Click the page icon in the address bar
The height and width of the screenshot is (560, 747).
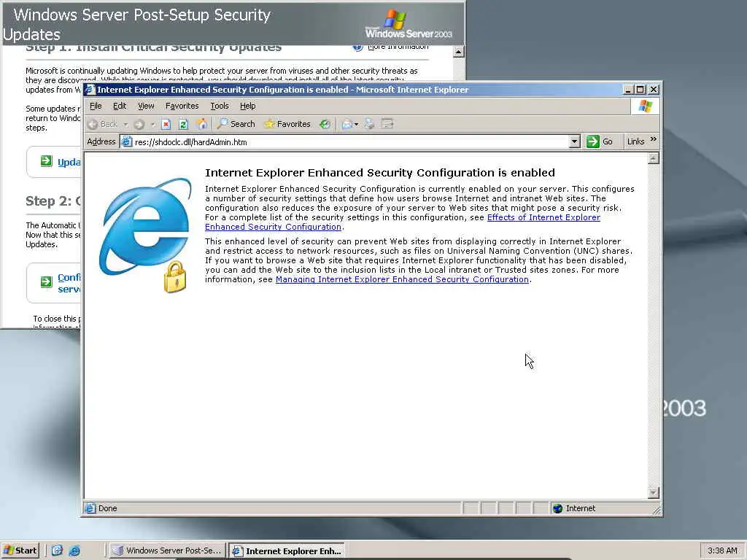[126, 141]
